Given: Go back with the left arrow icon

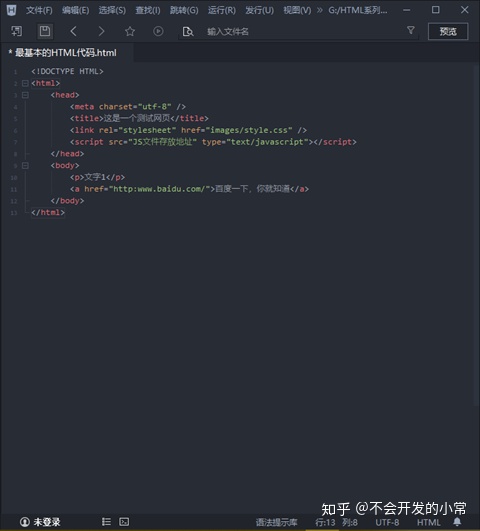Looking at the screenshot, I should (73, 31).
